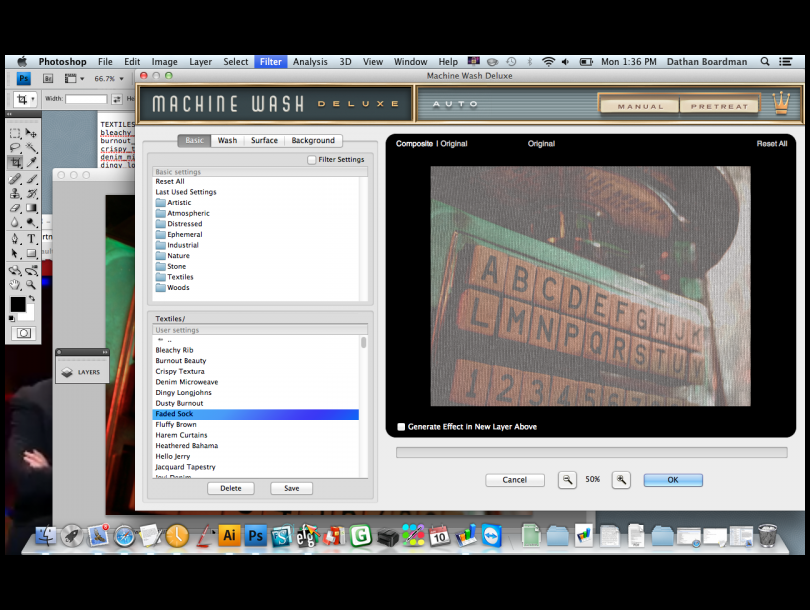This screenshot has width=810, height=610.
Task: Switch to the Surface tab
Action: [x=264, y=140]
